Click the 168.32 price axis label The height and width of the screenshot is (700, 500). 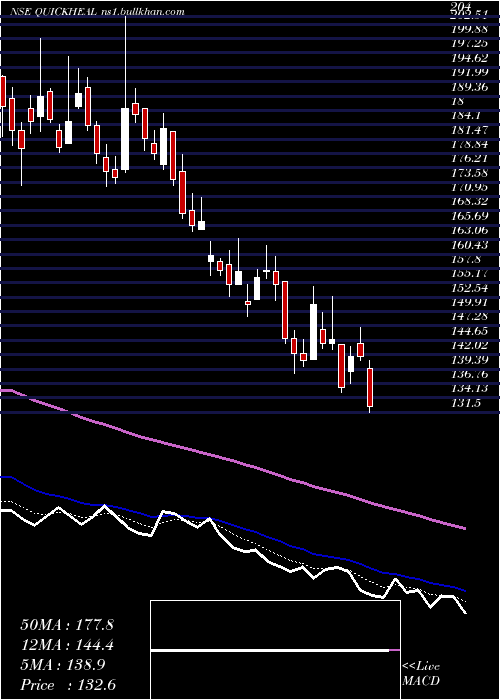pyautogui.click(x=469, y=201)
